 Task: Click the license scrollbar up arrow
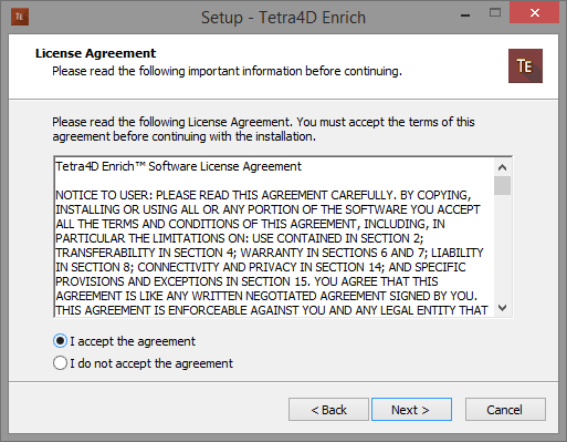point(502,167)
